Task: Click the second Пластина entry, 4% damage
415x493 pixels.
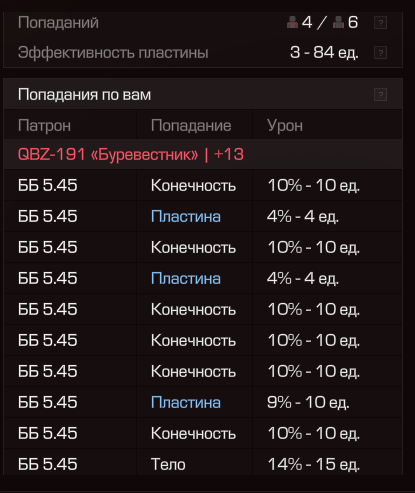Action: click(186, 278)
